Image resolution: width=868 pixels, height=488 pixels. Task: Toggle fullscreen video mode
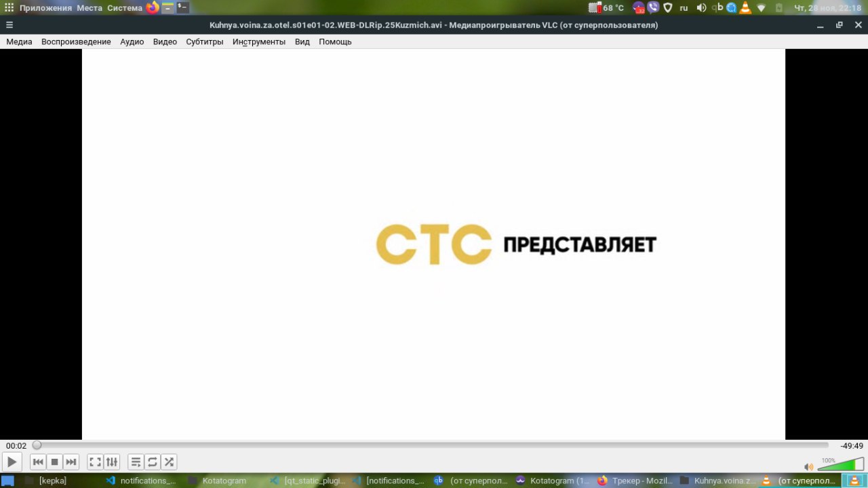(96, 462)
